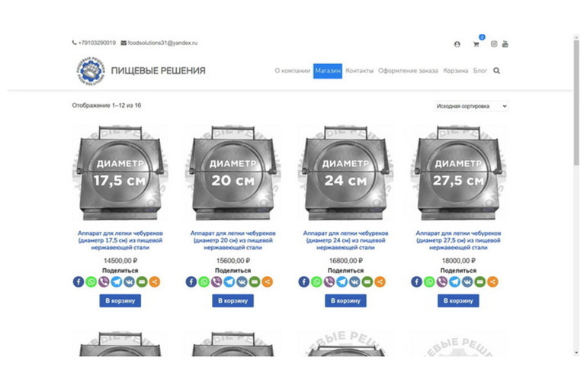Share the 20 см product via Viber
587x392 pixels.
(217, 281)
